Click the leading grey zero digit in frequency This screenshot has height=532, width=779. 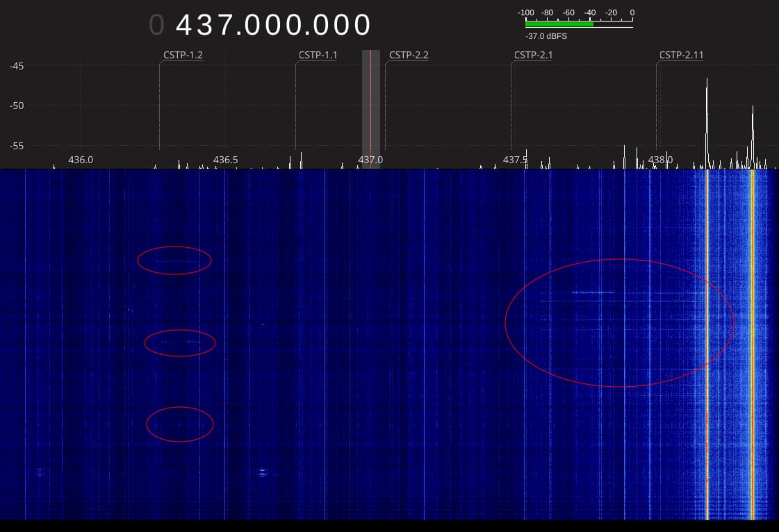pyautogui.click(x=156, y=25)
